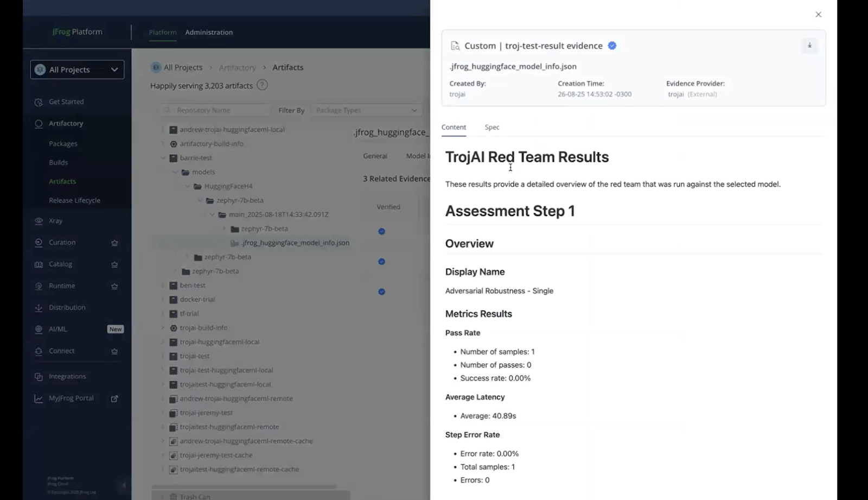Viewport: 868px width, 500px height.
Task: Click the help icon beside artifacts count
Action: 262,85
